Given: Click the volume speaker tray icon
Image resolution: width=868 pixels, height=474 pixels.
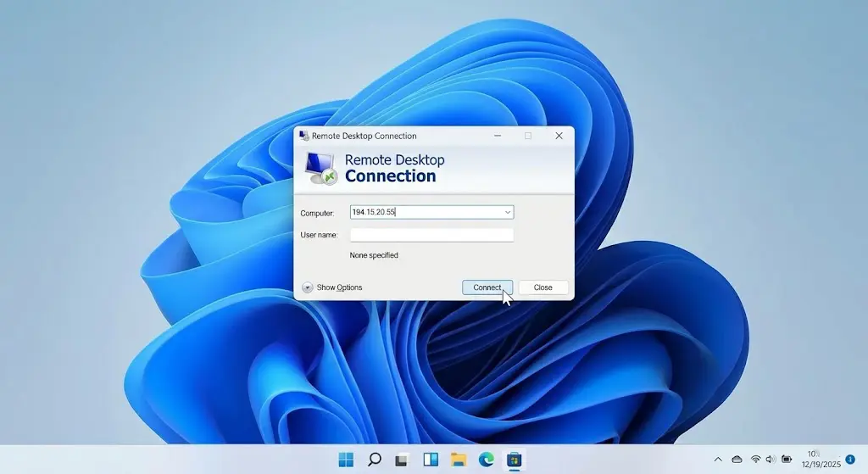Looking at the screenshot, I should click(x=771, y=460).
